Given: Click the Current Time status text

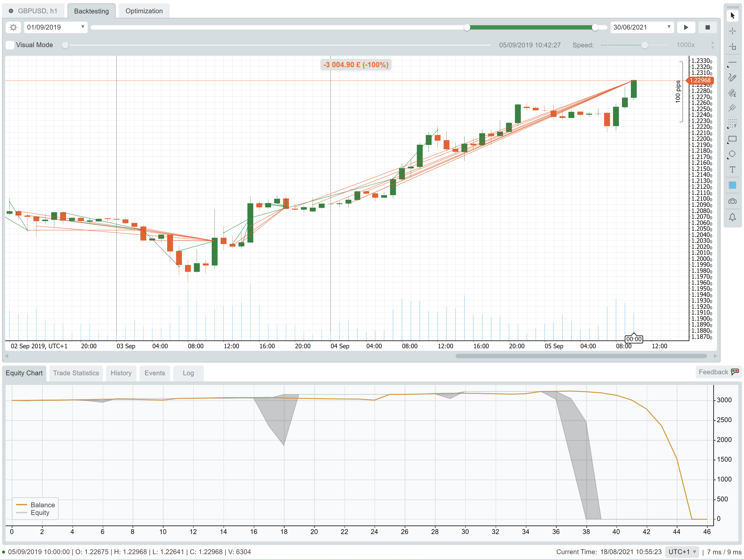Looking at the screenshot, I should tap(609, 552).
